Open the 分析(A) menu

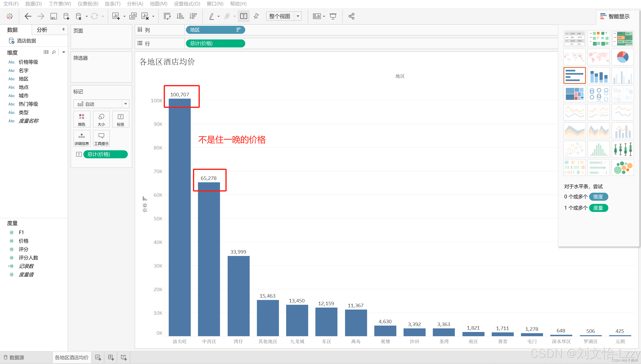pos(135,4)
